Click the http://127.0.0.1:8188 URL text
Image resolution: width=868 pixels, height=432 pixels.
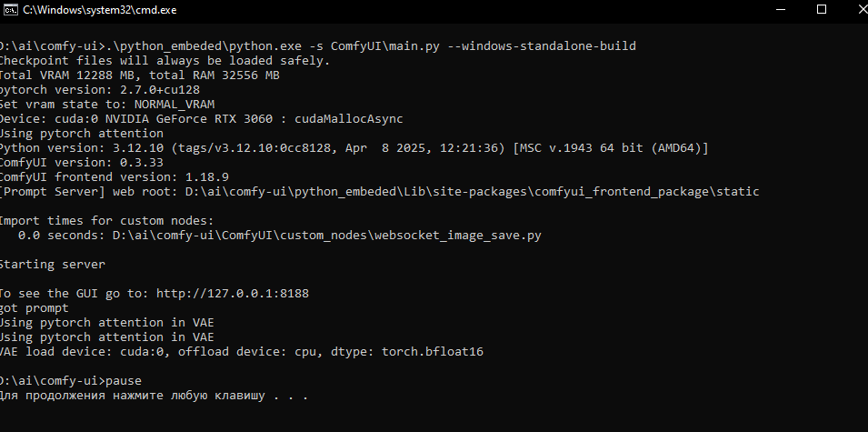(234, 293)
